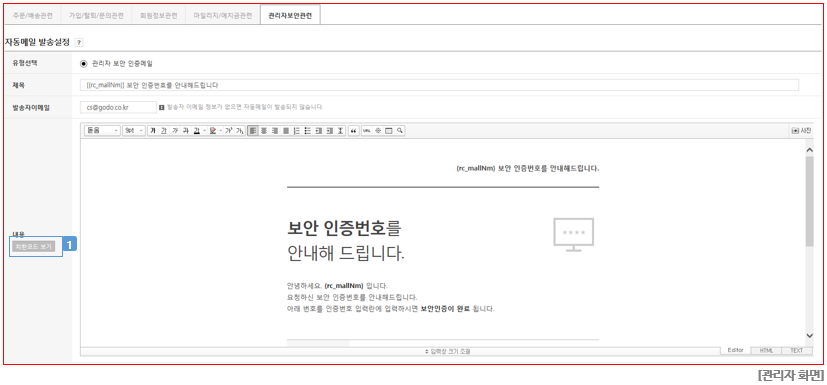
Task: Switch editor to HTML mode
Action: tap(766, 351)
